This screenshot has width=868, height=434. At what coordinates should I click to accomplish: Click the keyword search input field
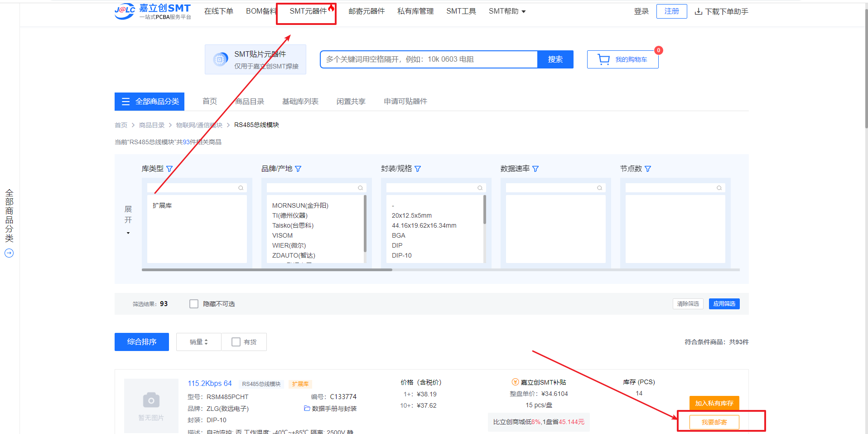point(429,59)
